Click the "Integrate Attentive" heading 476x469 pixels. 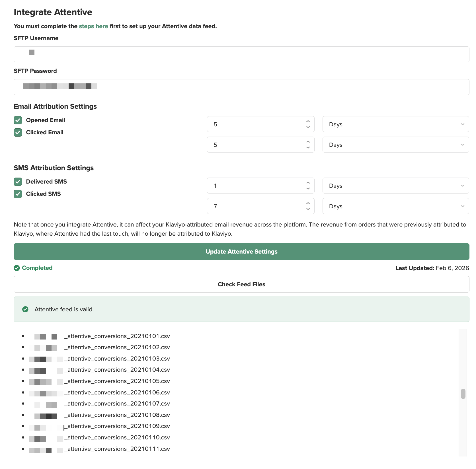(x=53, y=12)
